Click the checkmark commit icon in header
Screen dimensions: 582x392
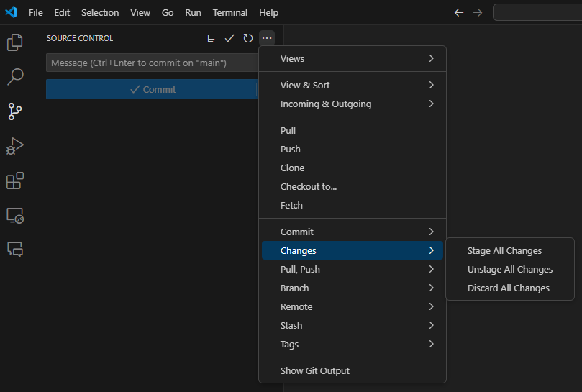point(229,38)
